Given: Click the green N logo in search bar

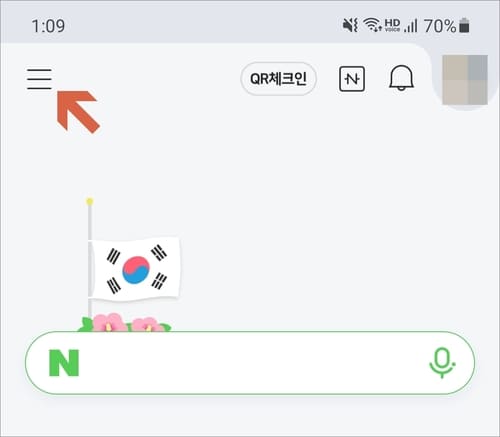Looking at the screenshot, I should pyautogui.click(x=64, y=363).
